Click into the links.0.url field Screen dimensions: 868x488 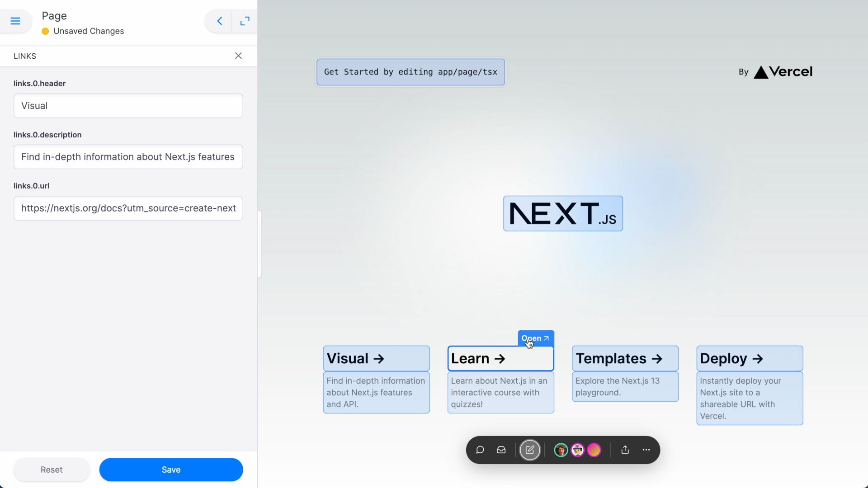tap(128, 208)
